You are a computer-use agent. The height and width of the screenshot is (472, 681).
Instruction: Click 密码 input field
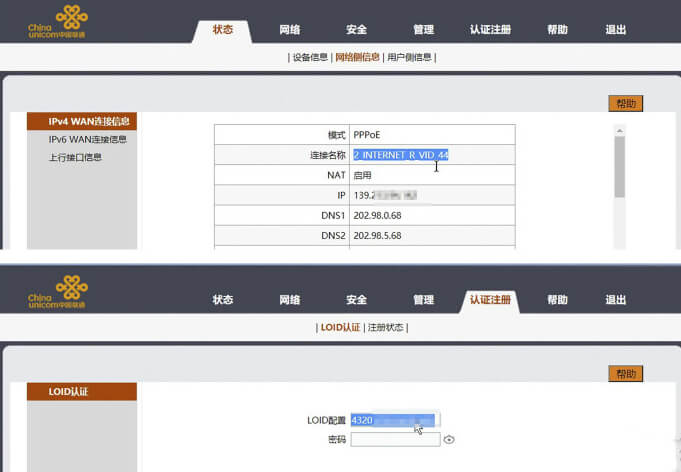(x=395, y=439)
